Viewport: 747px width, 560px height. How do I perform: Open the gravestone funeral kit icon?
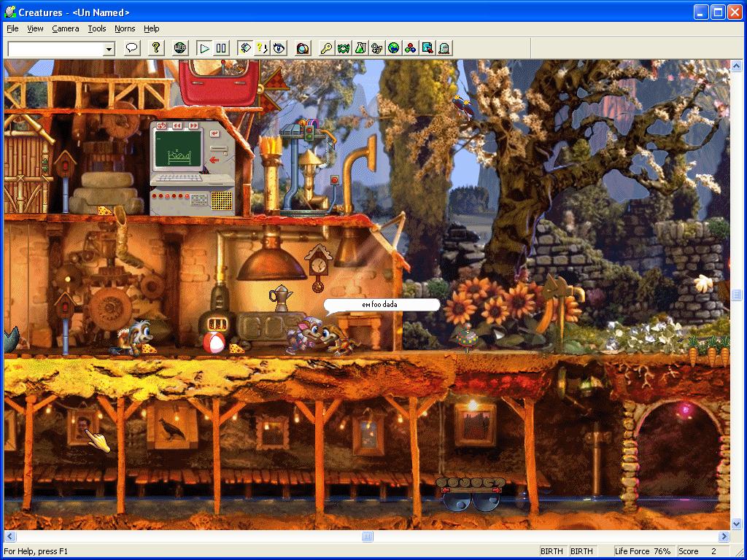pyautogui.click(x=444, y=48)
